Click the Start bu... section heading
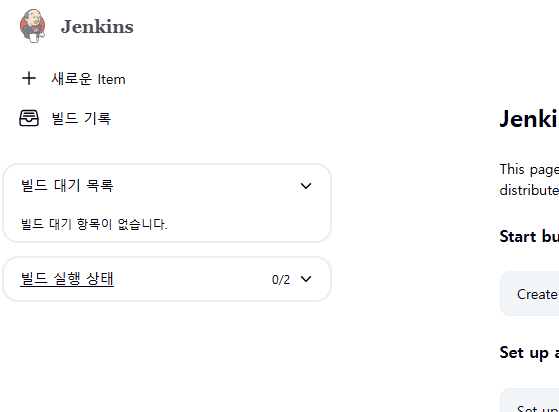Screen dimensions: 559x412 529,237
